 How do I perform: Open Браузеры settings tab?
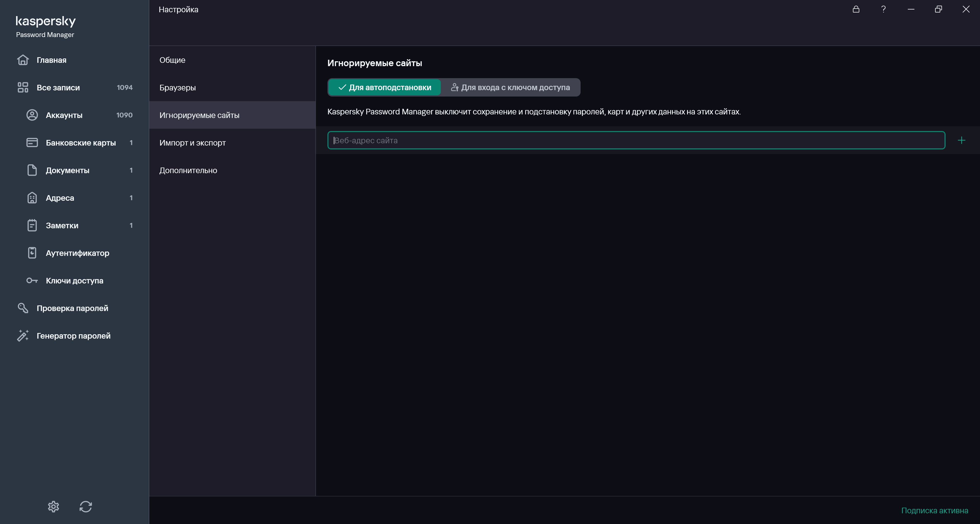[x=178, y=88]
